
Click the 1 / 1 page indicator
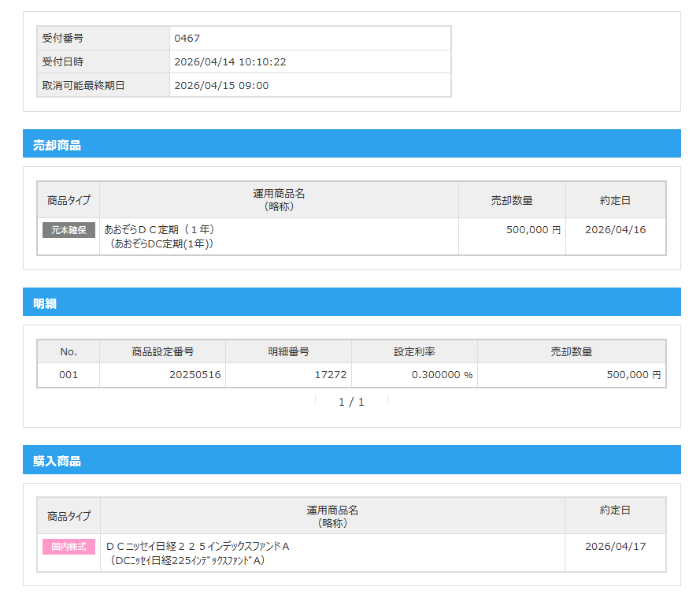pyautogui.click(x=351, y=402)
